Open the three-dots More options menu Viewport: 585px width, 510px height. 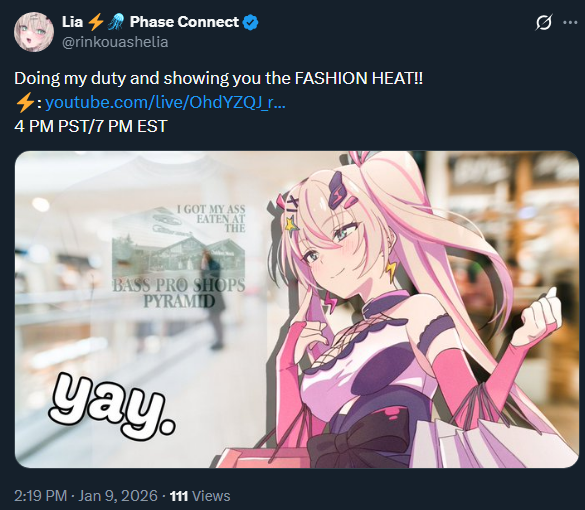tap(570, 23)
